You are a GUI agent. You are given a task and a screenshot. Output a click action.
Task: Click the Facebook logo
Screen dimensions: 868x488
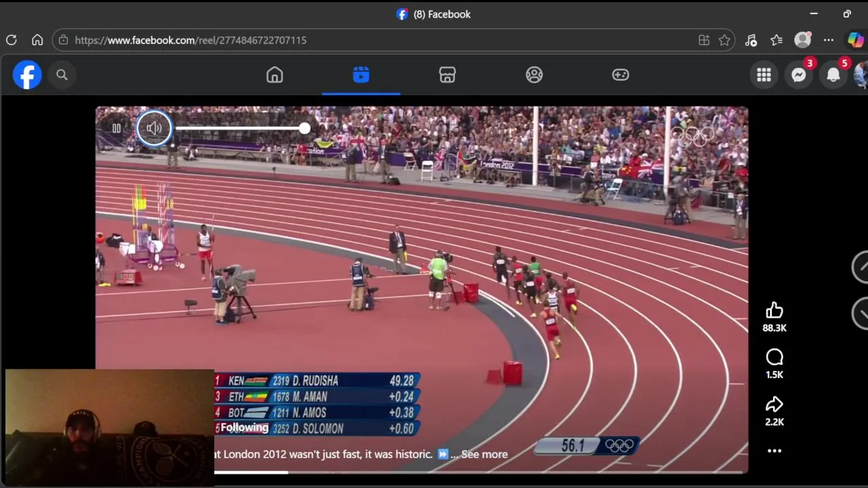pyautogui.click(x=27, y=75)
